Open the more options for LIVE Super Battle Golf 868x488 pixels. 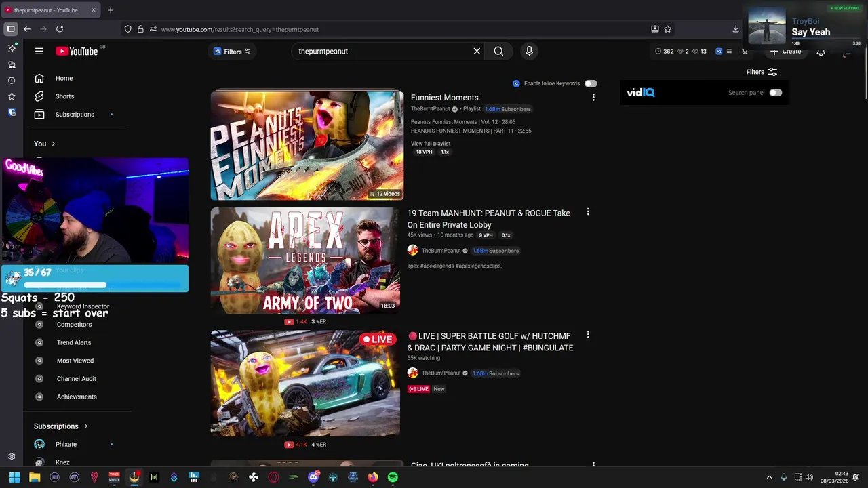click(x=588, y=335)
